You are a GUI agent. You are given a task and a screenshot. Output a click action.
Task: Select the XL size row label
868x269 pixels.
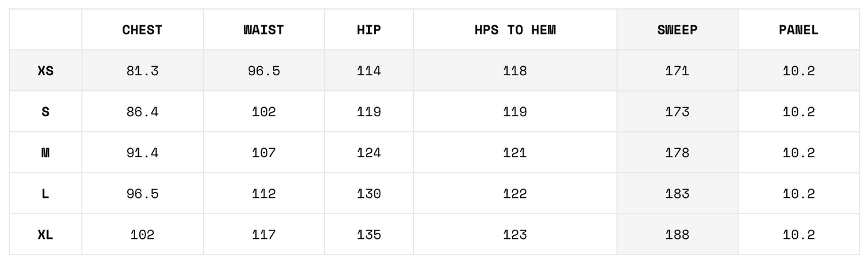[x=46, y=235]
